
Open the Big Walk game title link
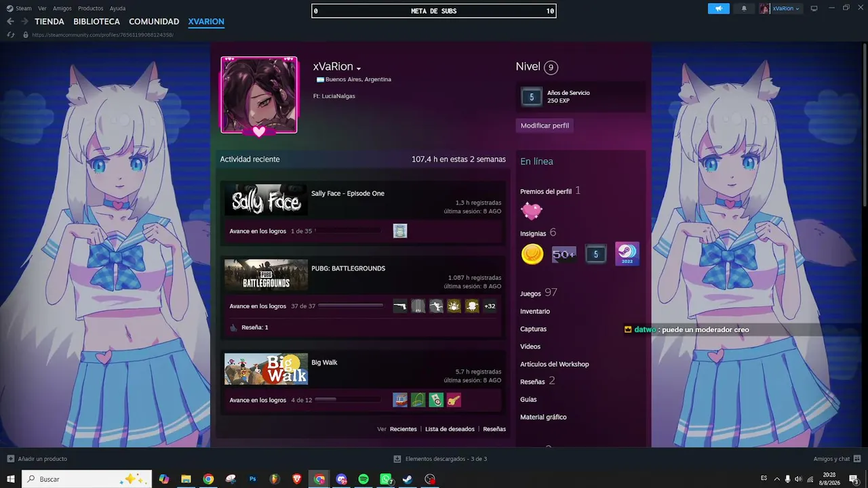click(324, 363)
